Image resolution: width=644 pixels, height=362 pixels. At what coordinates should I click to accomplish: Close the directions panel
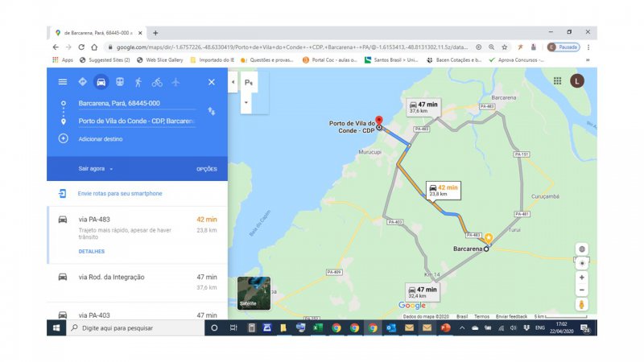[x=212, y=82]
